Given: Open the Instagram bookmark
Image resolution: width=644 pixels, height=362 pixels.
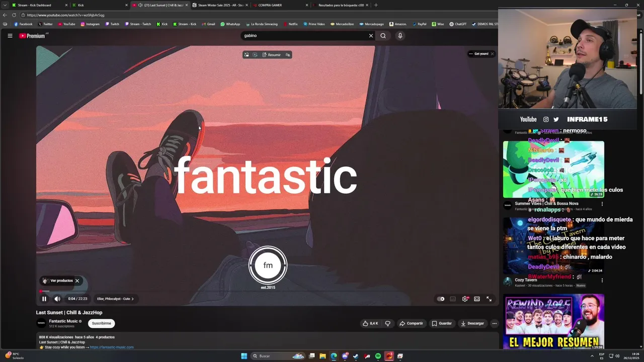Looking at the screenshot, I should click(x=90, y=24).
